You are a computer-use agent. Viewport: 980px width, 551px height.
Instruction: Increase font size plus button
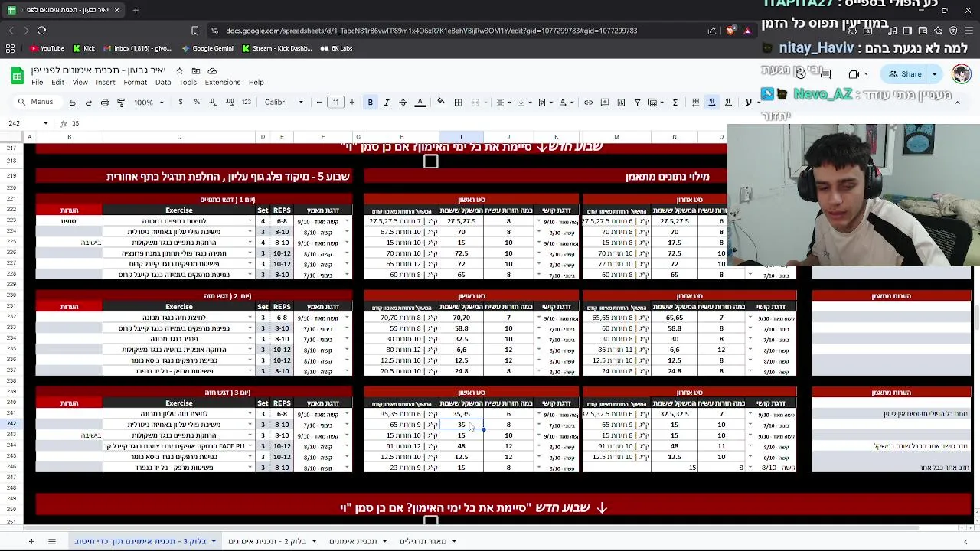[x=352, y=103]
